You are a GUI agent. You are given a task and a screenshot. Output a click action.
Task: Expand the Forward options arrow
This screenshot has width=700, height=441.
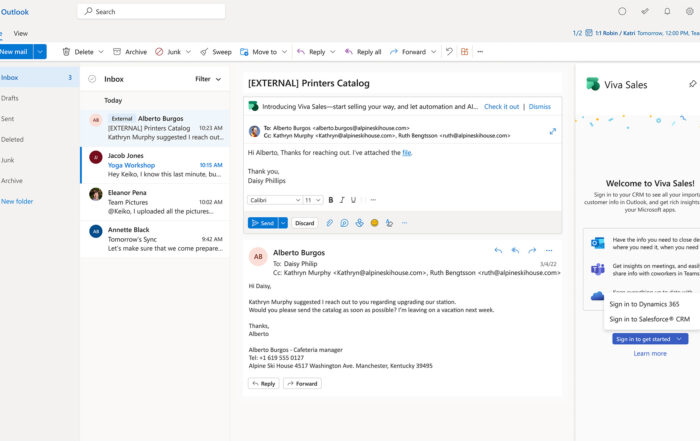433,52
